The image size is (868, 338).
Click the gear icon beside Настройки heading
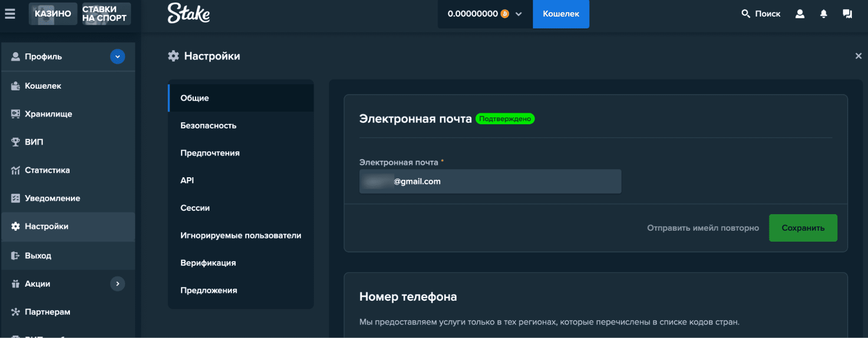click(x=173, y=56)
